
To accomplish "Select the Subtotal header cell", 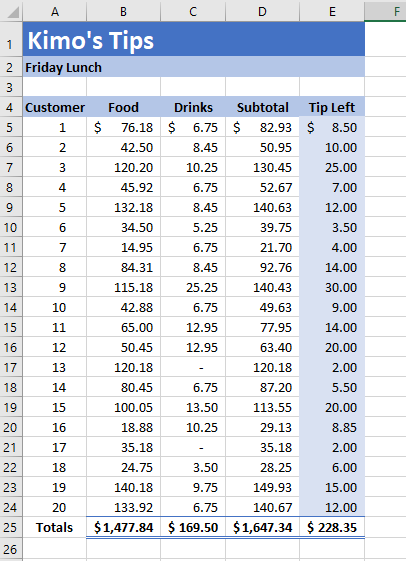I will pos(262,107).
